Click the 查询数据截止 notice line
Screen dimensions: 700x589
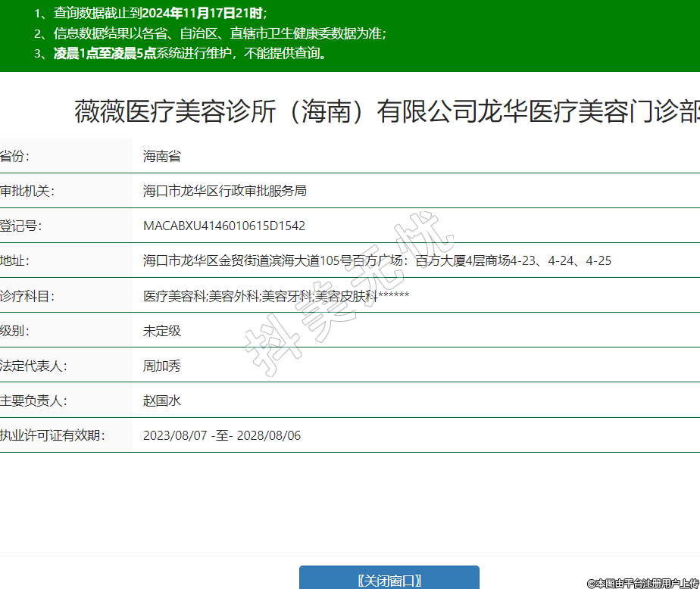pos(152,14)
